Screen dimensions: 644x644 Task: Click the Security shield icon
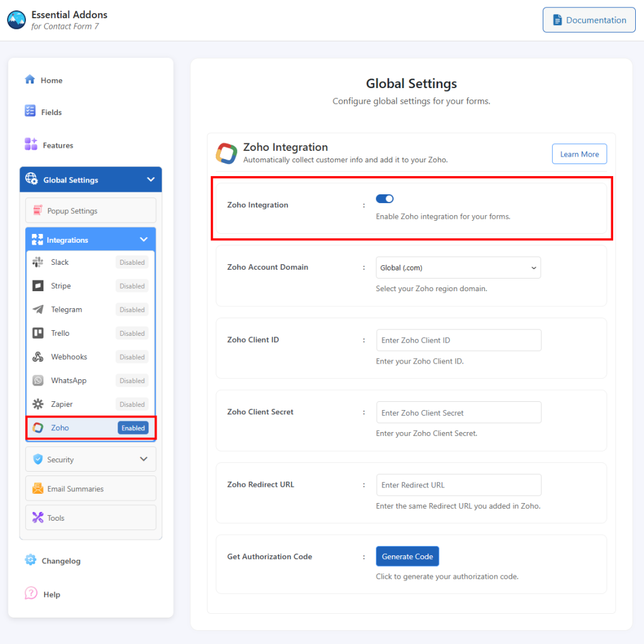pyautogui.click(x=38, y=459)
